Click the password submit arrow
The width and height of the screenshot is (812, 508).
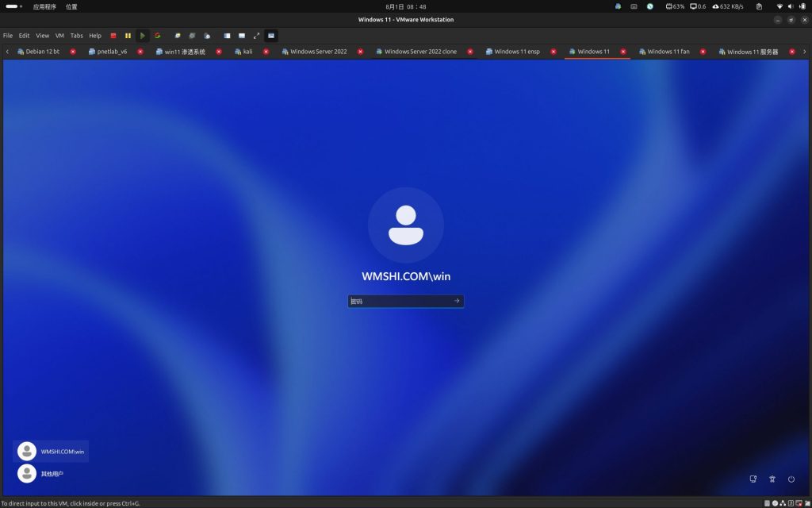(x=457, y=301)
